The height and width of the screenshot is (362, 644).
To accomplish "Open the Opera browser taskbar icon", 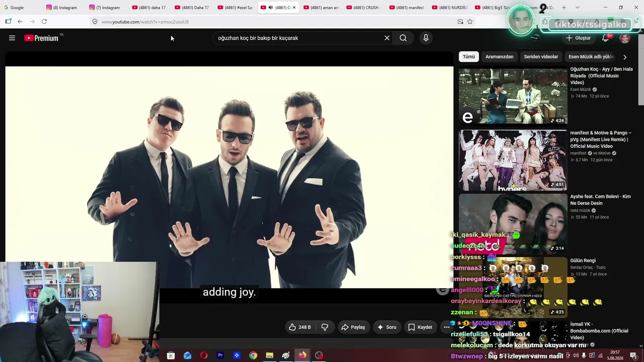I will click(204, 355).
